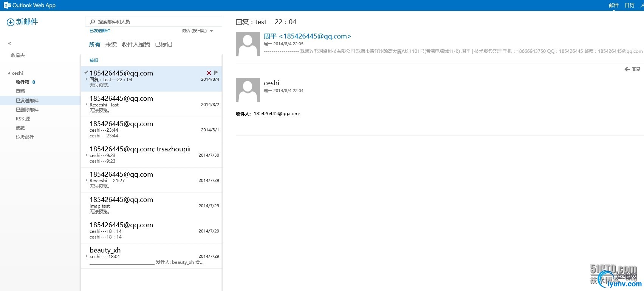Filter by 收件人是我

tap(136, 45)
